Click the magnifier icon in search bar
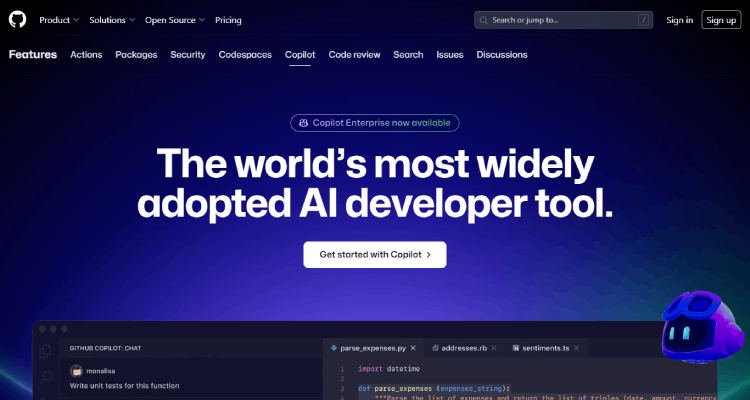 [484, 20]
